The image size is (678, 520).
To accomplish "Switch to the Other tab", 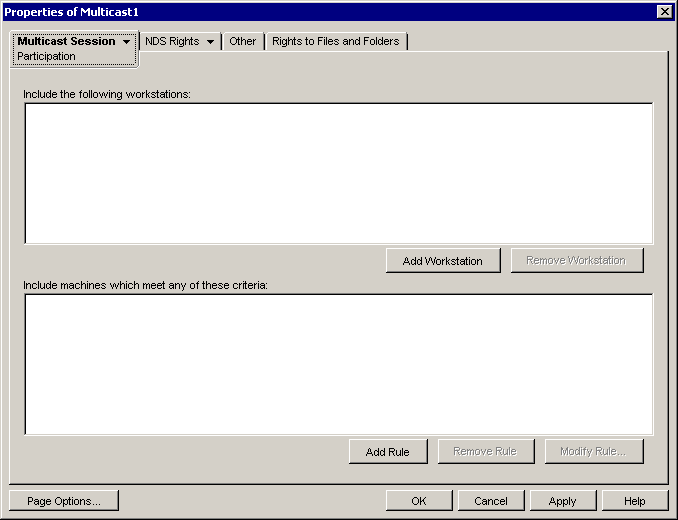I will pyautogui.click(x=243, y=41).
